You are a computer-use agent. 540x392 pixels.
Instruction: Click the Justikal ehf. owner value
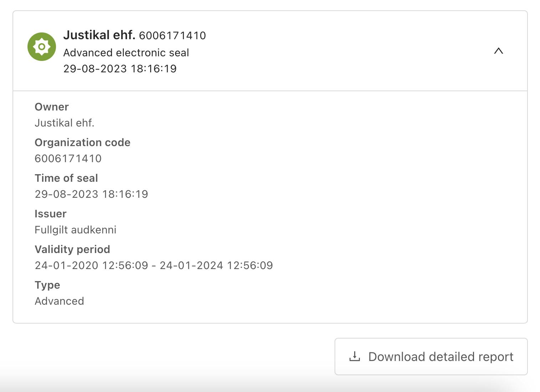[65, 123]
